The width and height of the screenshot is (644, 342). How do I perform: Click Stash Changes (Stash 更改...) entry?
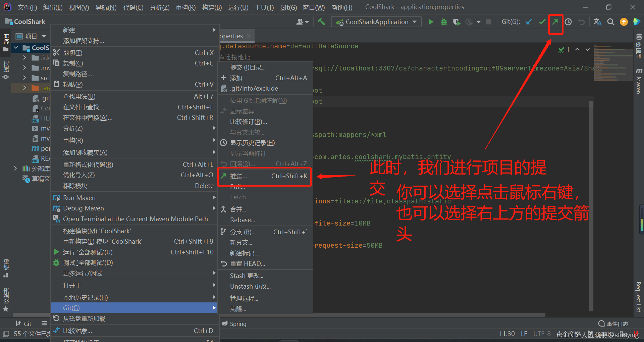[265, 276]
